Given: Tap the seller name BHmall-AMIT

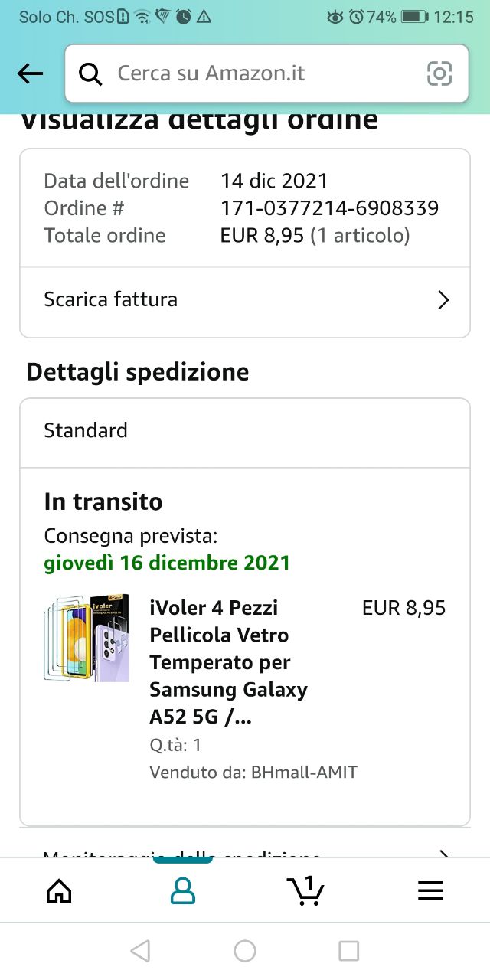Looking at the screenshot, I should point(304,772).
